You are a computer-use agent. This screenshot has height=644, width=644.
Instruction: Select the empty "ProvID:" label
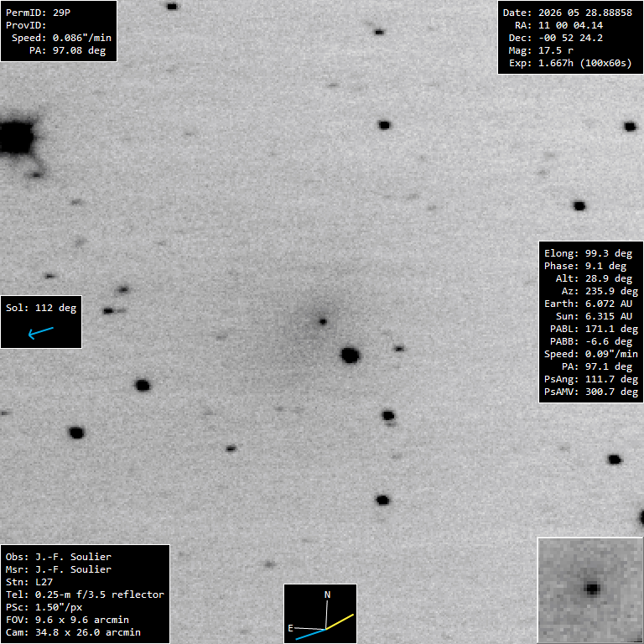pyautogui.click(x=26, y=25)
